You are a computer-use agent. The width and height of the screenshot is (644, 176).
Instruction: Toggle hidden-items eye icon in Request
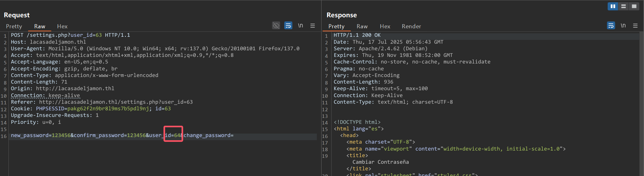point(276,25)
